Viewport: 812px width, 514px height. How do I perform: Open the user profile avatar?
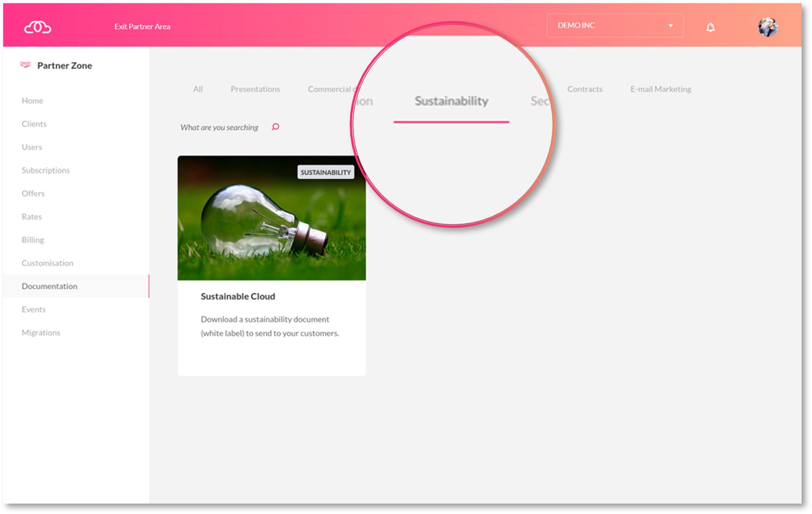768,27
